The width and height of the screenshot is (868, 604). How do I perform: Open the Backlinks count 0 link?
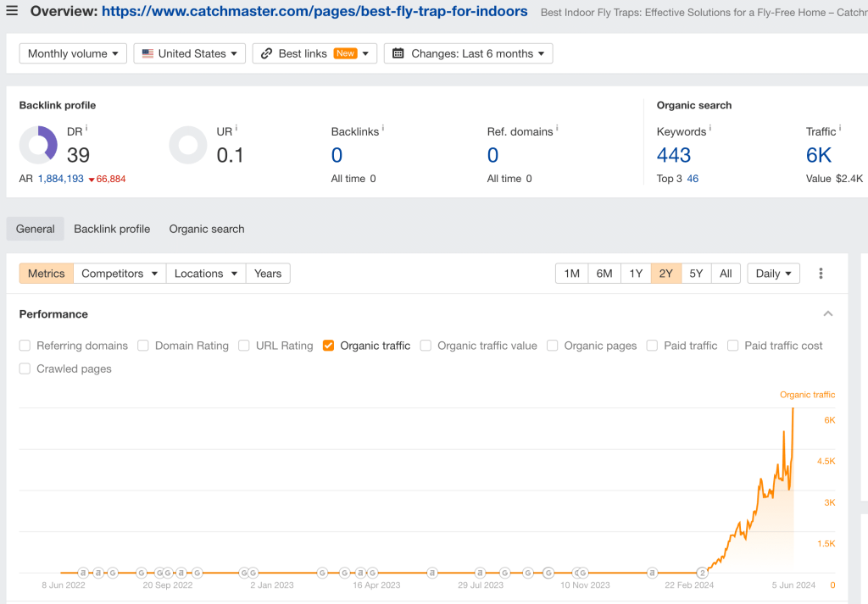[337, 155]
